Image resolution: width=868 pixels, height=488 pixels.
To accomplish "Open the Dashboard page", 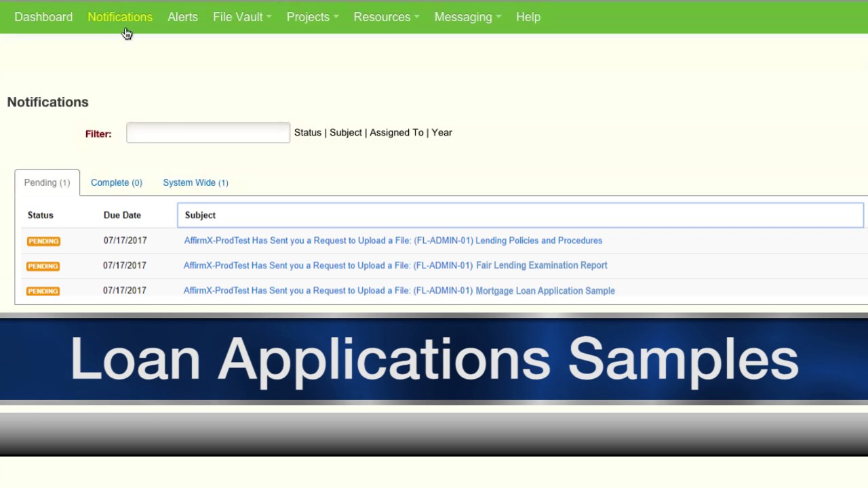I will pos(43,17).
